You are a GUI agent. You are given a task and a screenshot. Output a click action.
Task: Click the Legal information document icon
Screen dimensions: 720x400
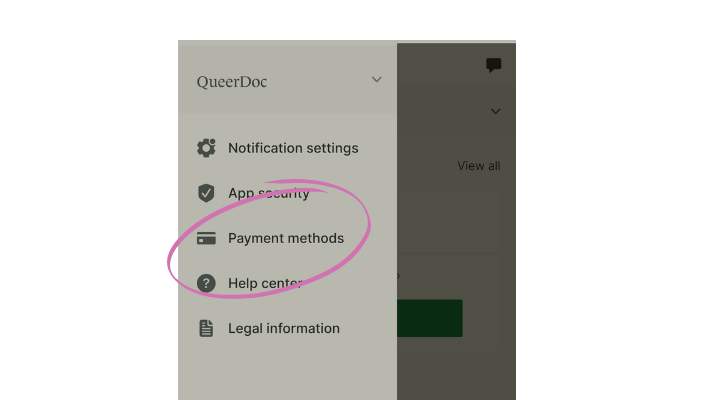click(x=206, y=328)
